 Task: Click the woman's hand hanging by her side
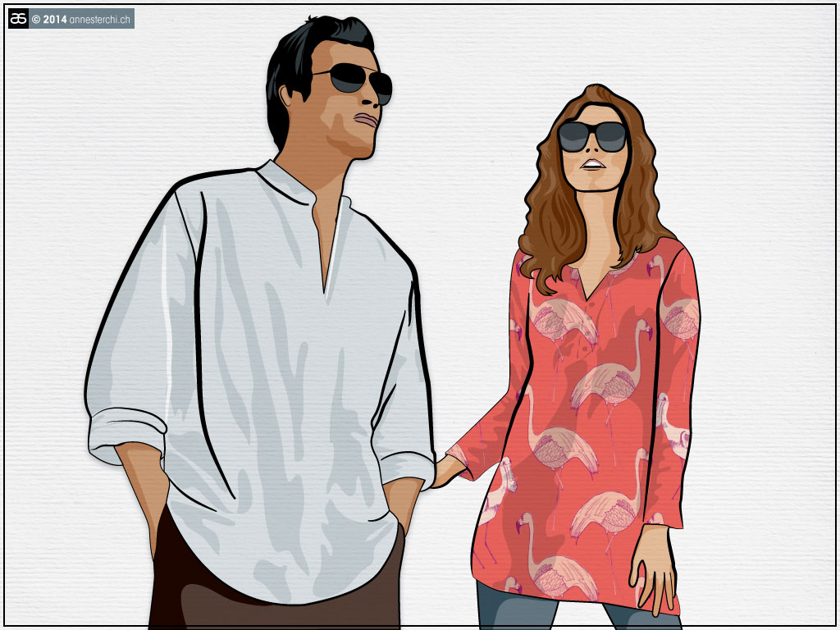point(654,566)
